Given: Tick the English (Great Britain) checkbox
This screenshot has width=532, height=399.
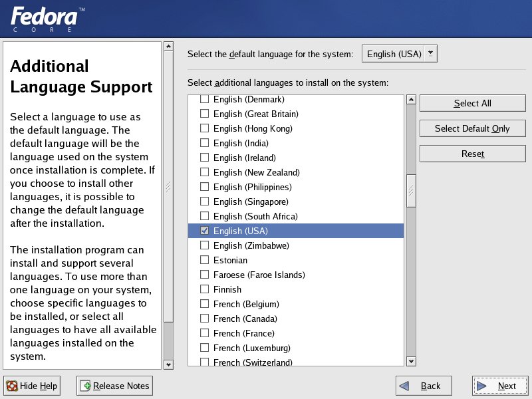Looking at the screenshot, I should tap(205, 114).
